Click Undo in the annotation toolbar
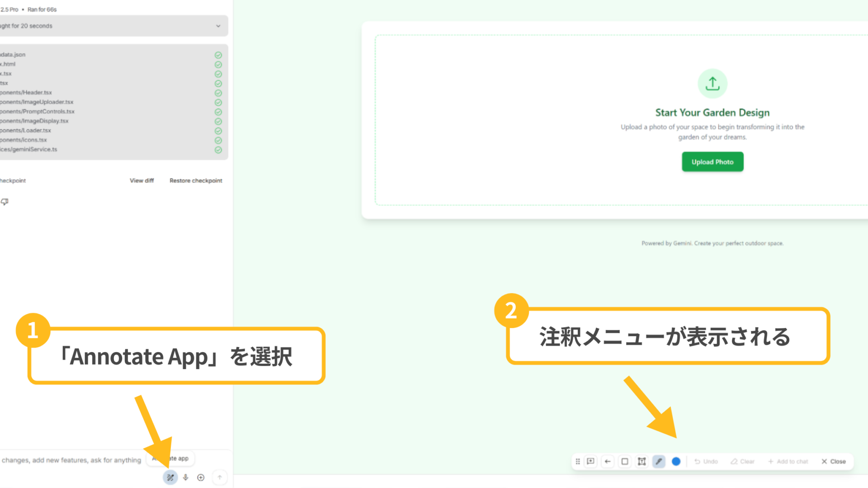The height and width of the screenshot is (488, 868). tap(705, 461)
